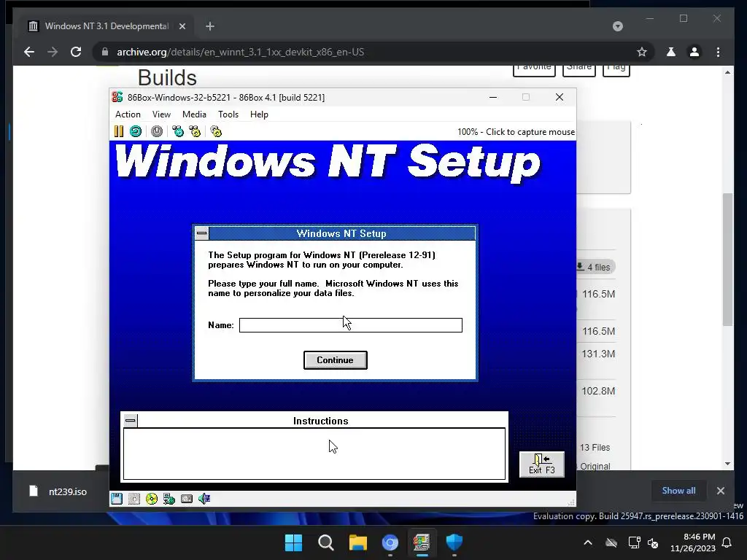The image size is (747, 560).
Task: Click the archive.org address bar
Action: coord(373,52)
